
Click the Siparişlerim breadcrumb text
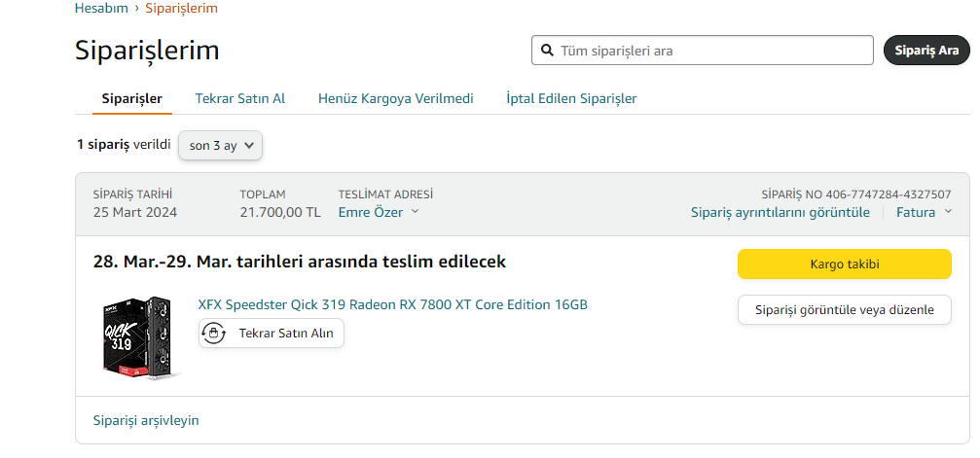click(182, 8)
